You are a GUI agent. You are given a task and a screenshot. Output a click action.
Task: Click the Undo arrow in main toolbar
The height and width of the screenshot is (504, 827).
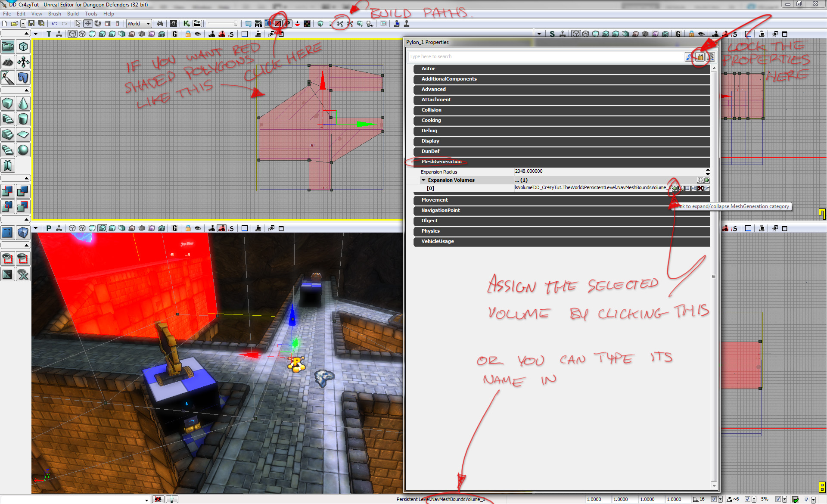click(x=55, y=23)
